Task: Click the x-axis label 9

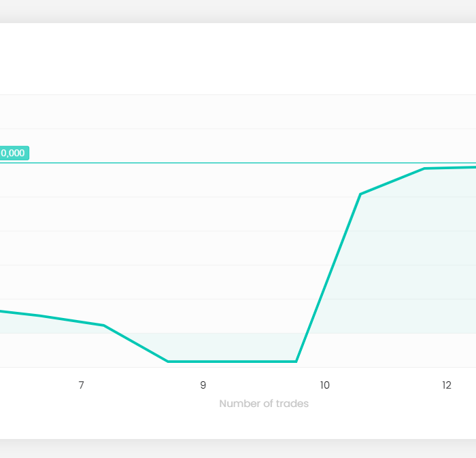Action: coord(203,385)
